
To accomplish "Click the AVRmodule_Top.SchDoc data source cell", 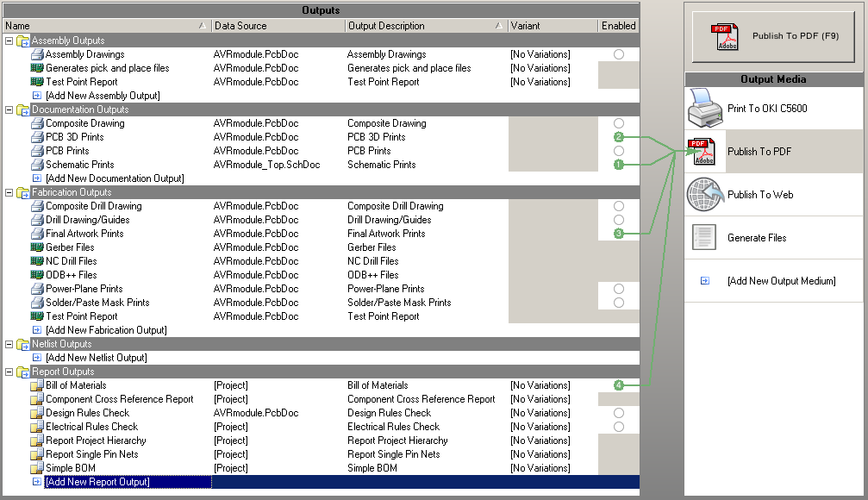I will pos(267,165).
